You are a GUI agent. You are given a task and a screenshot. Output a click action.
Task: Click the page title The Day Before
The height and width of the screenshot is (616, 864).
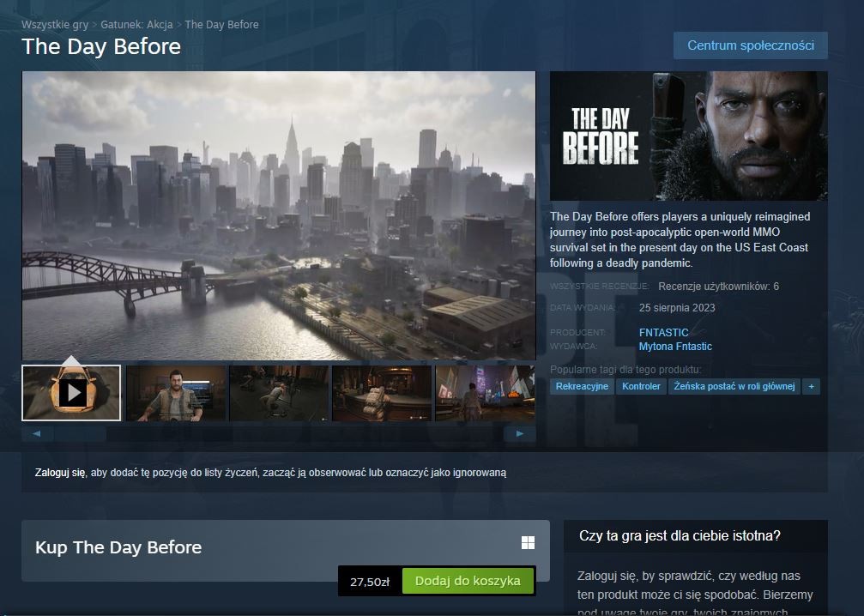[x=101, y=46]
